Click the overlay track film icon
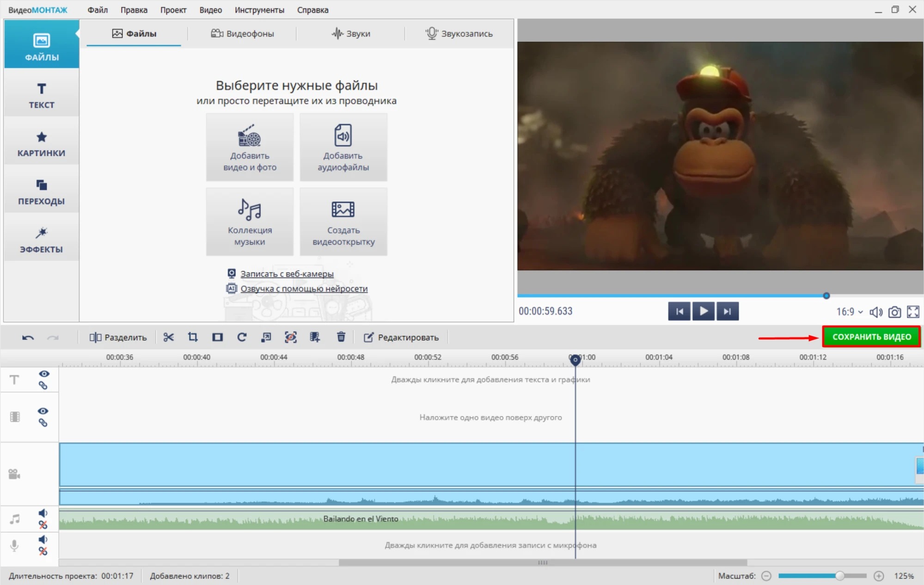The width and height of the screenshot is (924, 585). point(15,417)
